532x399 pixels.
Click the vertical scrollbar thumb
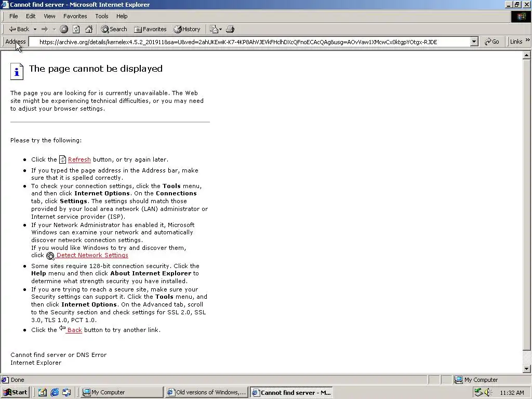coord(527,205)
